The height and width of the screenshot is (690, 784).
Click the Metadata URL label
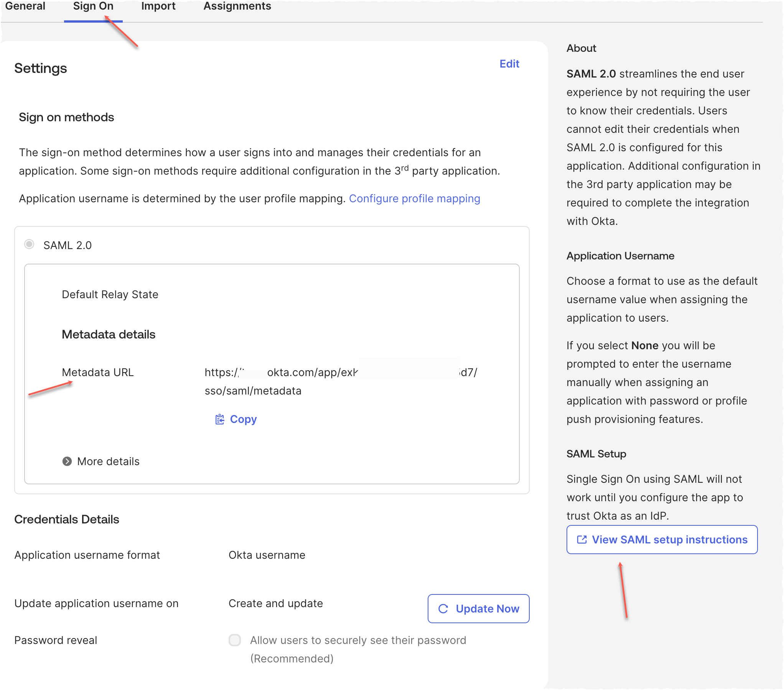pos(98,372)
